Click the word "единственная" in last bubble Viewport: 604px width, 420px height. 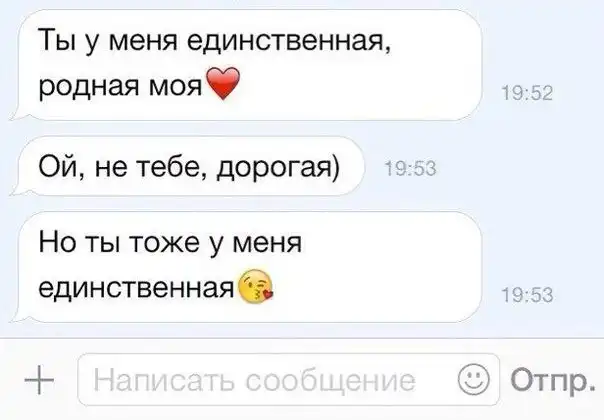point(137,287)
